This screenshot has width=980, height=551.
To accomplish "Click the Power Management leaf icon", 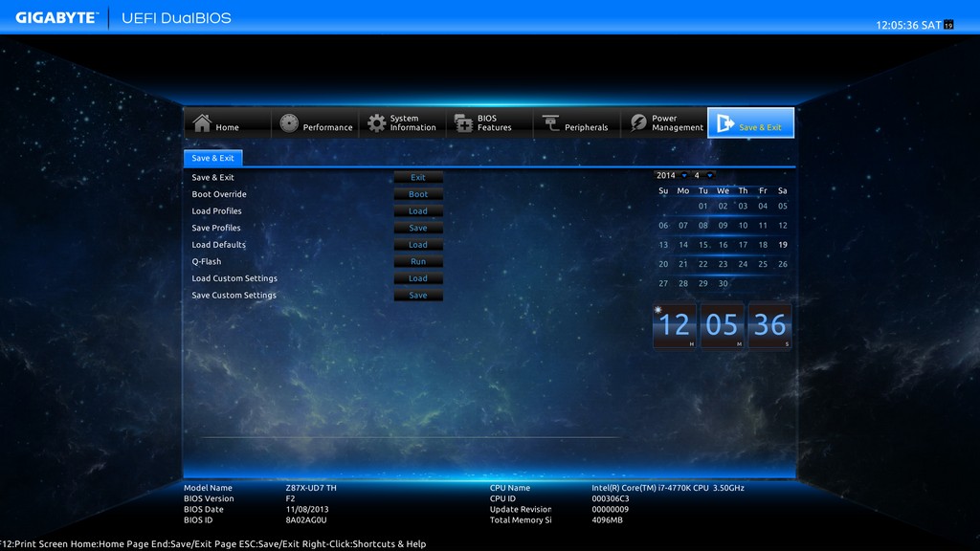I will coord(638,123).
